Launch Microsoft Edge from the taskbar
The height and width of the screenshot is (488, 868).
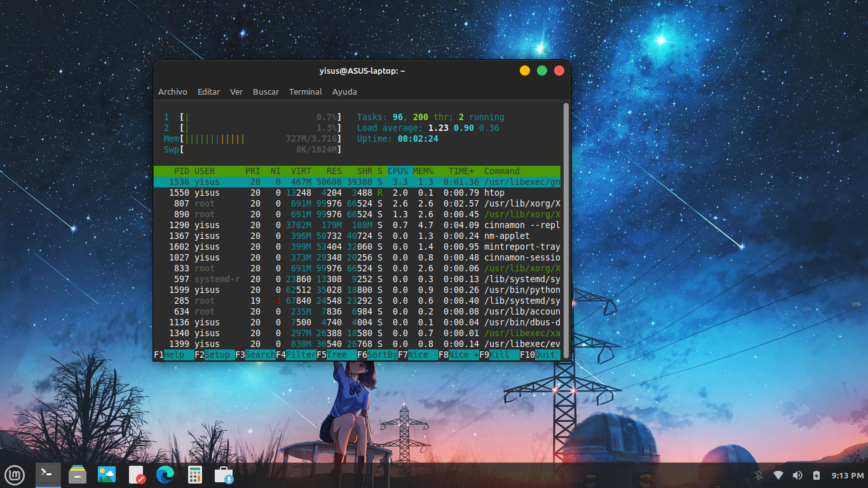[165, 475]
